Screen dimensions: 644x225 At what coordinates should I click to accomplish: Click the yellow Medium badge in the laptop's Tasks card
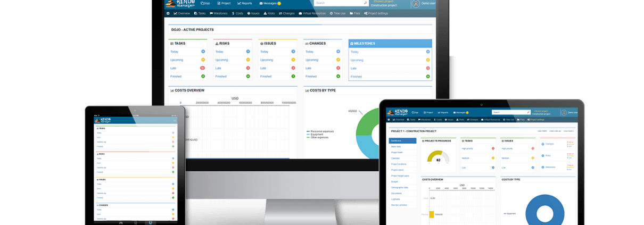[493, 158]
